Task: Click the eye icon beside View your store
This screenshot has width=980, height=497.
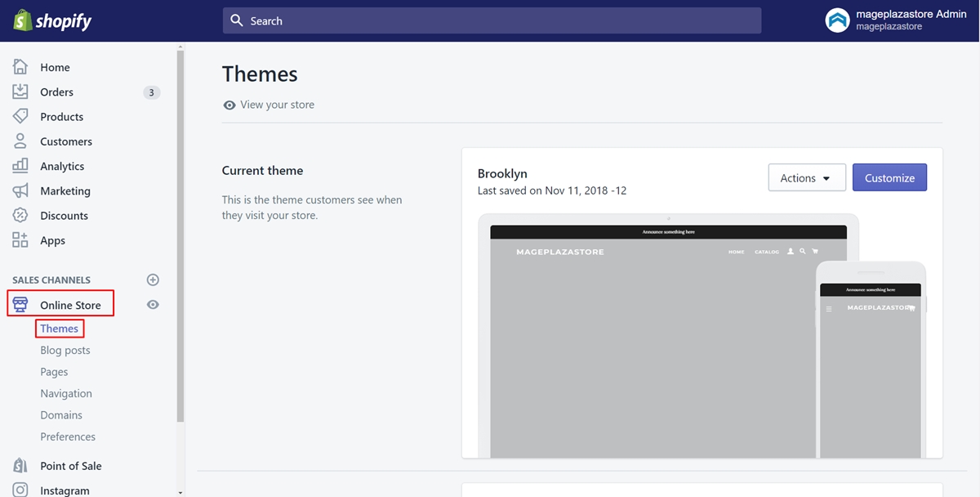Action: [x=229, y=105]
